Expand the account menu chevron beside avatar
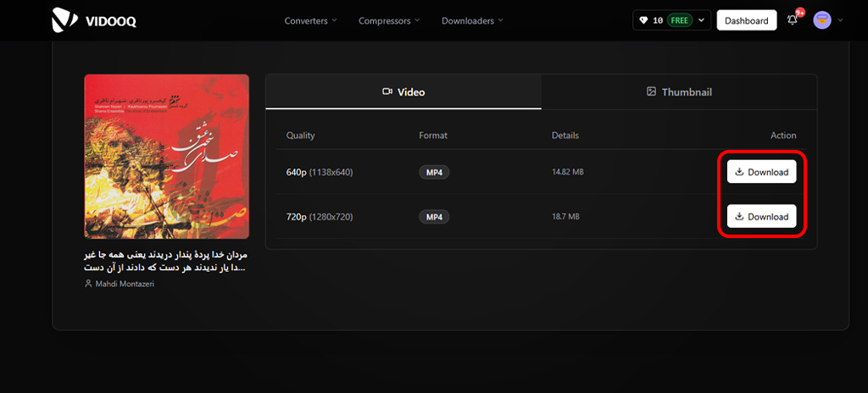The image size is (868, 393). pyautogui.click(x=840, y=20)
